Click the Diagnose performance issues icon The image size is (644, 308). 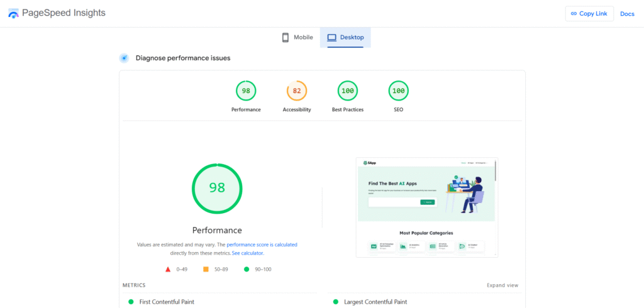pos(124,58)
